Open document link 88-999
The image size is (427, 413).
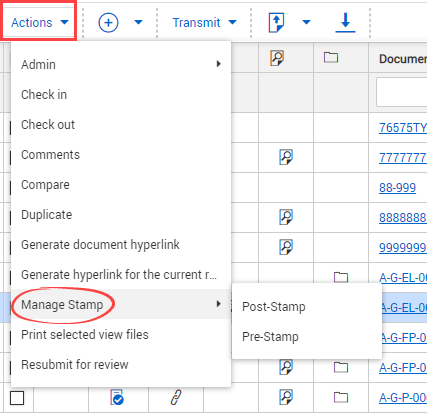397,188
